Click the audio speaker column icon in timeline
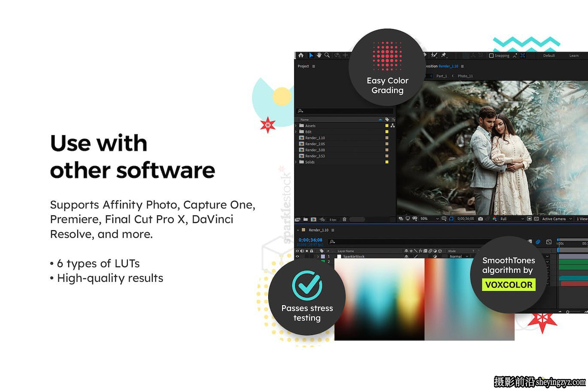The height and width of the screenshot is (392, 588). 302,251
